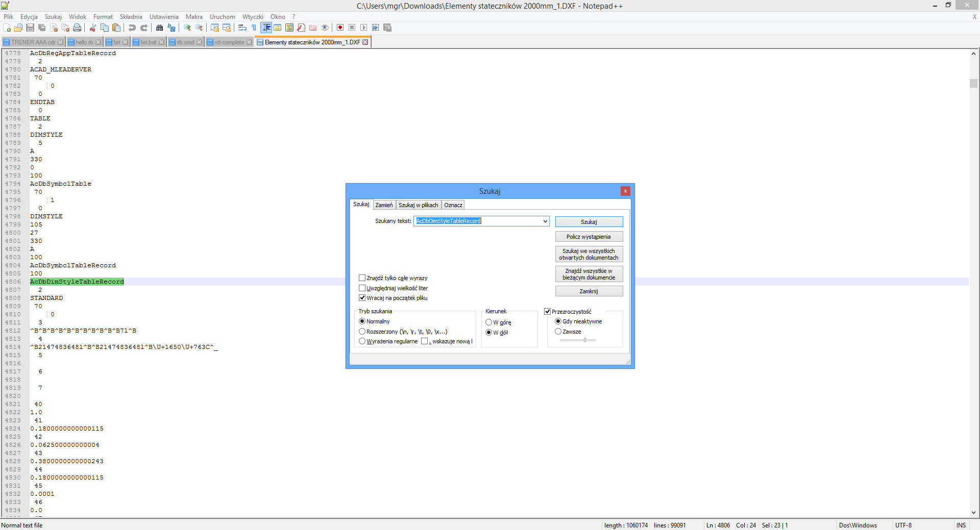Switch to the 'Zamień' tab
Image resolution: width=980 pixels, height=530 pixels.
(384, 205)
